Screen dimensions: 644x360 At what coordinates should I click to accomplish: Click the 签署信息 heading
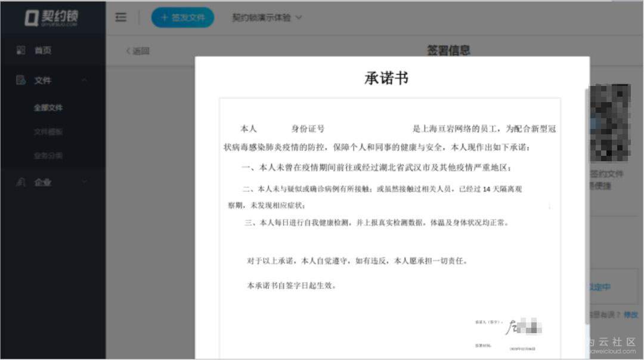448,50
